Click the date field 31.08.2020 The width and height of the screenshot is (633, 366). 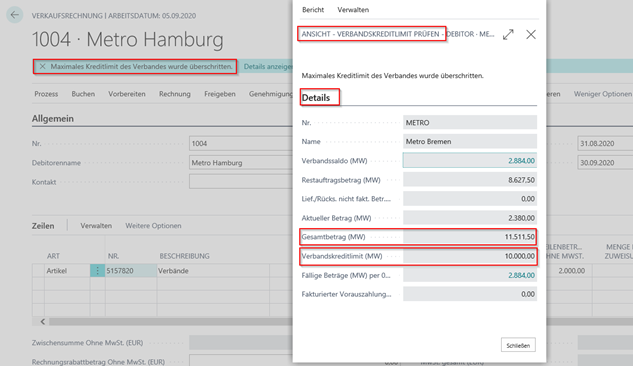(605, 144)
